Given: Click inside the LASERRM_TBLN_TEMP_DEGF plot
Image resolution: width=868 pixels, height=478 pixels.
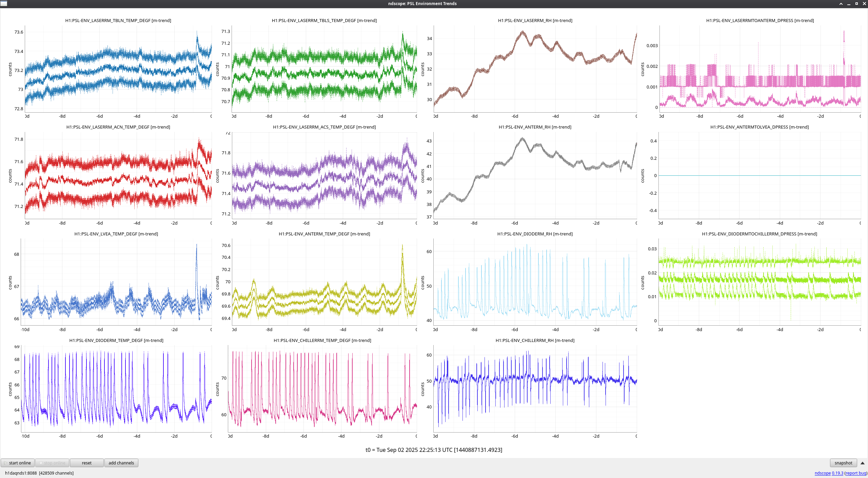Looking at the screenshot, I should pyautogui.click(x=118, y=68).
